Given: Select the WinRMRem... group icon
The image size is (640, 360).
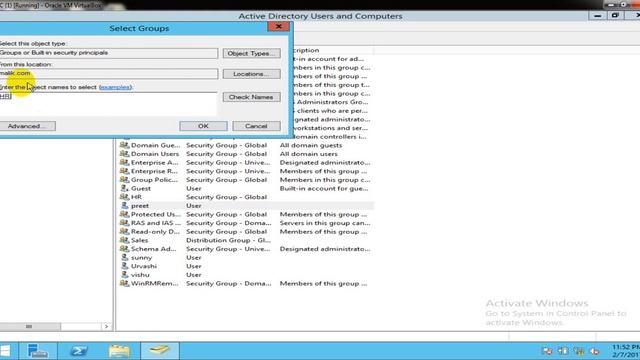Looking at the screenshot, I should (x=124, y=283).
